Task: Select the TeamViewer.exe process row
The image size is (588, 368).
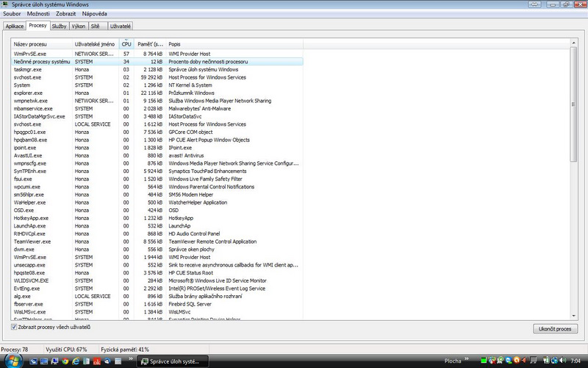Action: (x=157, y=241)
